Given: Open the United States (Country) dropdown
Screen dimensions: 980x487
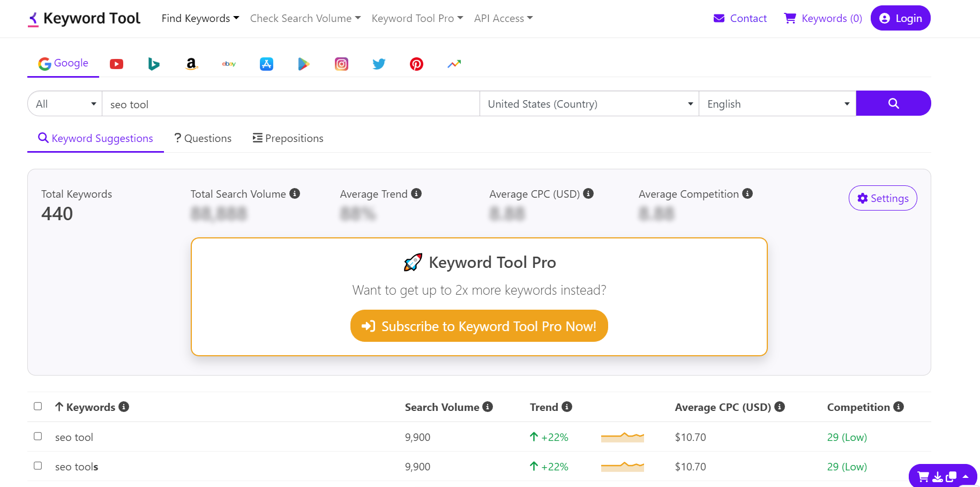Looking at the screenshot, I should click(x=589, y=103).
